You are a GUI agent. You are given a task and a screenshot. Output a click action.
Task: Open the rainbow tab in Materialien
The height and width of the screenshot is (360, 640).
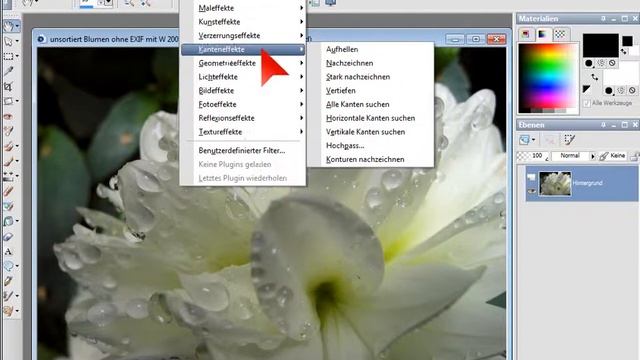click(x=543, y=34)
